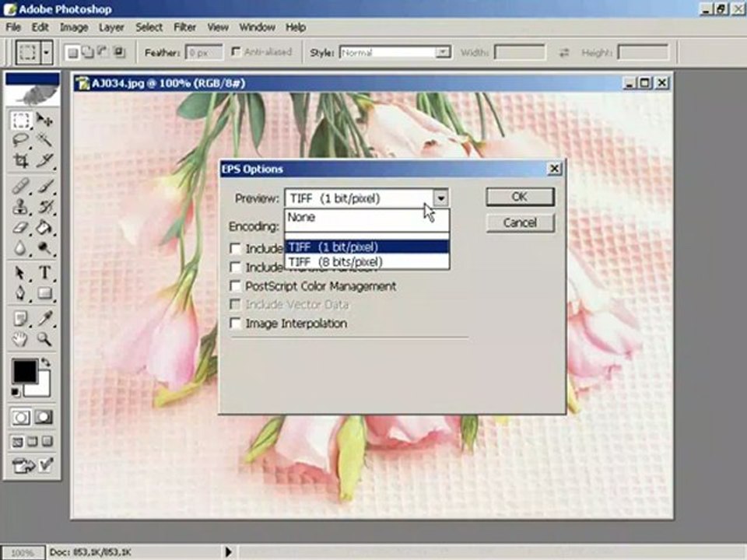The image size is (747, 560).
Task: Select the Paint Bucket tool
Action: click(x=44, y=227)
